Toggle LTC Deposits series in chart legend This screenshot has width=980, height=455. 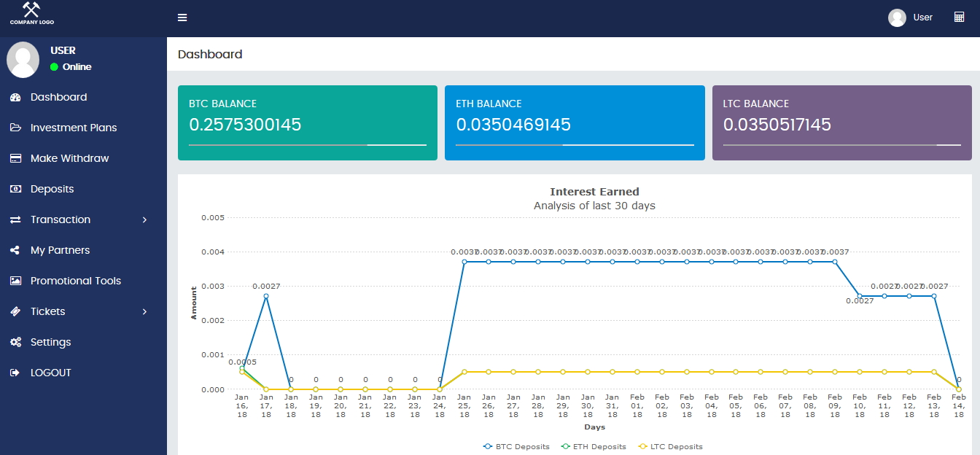670,446
